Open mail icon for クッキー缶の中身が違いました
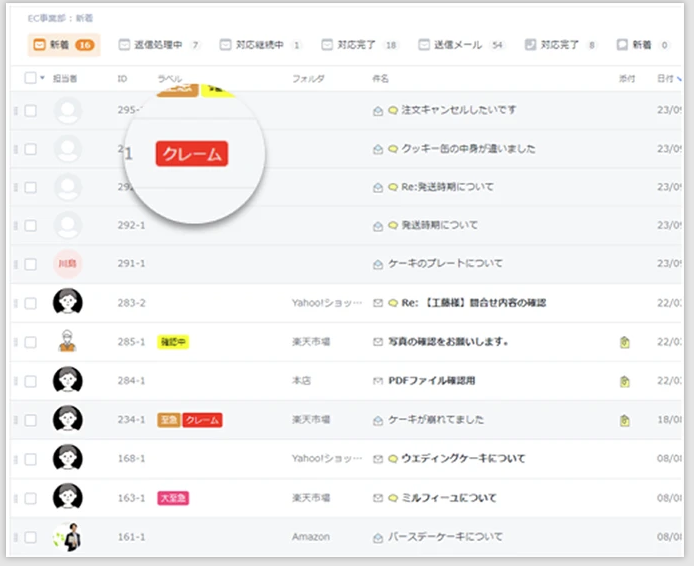The width and height of the screenshot is (694, 566). (x=378, y=149)
